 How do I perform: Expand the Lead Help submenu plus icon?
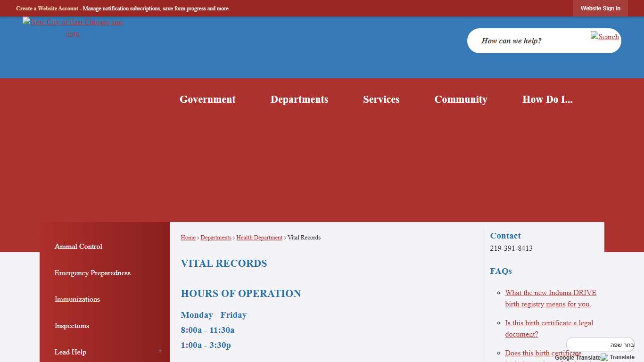coord(160,351)
